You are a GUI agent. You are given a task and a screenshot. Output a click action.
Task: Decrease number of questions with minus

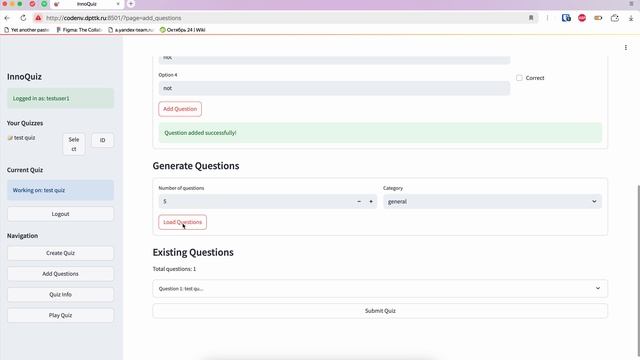point(359,202)
